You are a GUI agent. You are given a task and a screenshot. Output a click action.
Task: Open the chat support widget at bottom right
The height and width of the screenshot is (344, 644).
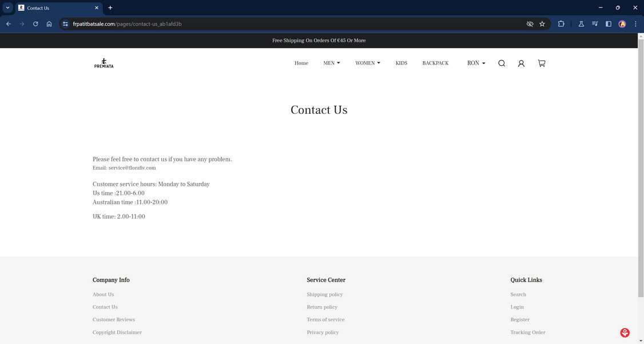(625, 332)
